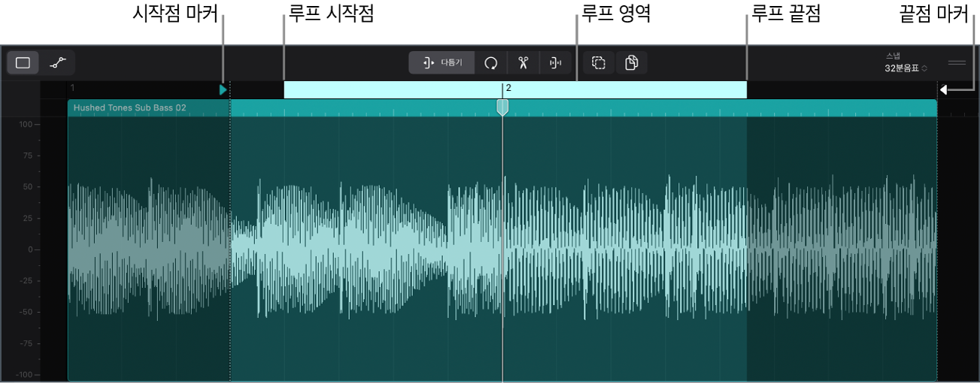Activate the marquee multi-select button

click(x=599, y=63)
